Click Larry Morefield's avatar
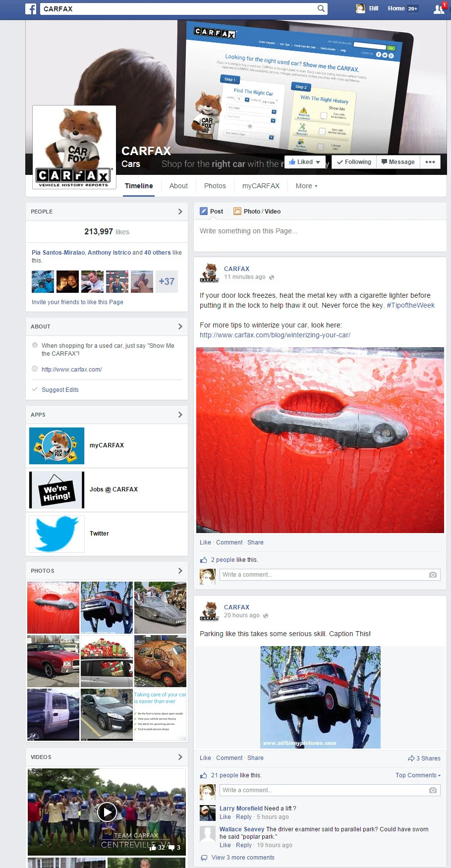 tap(207, 813)
